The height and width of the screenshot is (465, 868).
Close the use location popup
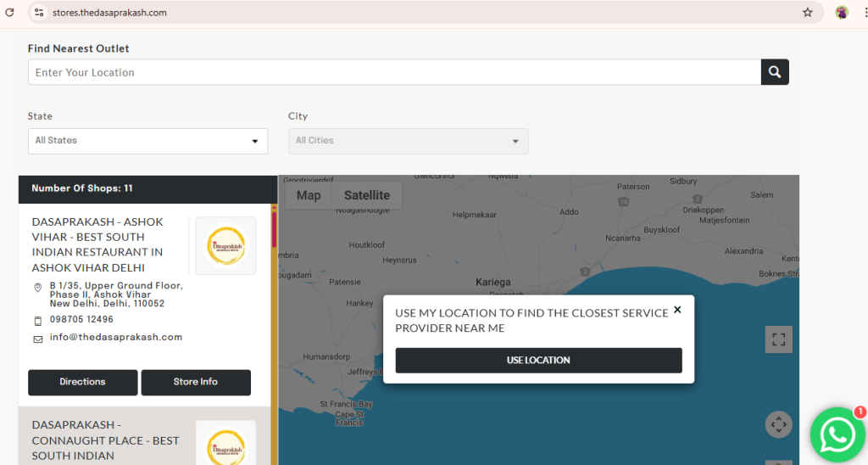pyautogui.click(x=677, y=310)
